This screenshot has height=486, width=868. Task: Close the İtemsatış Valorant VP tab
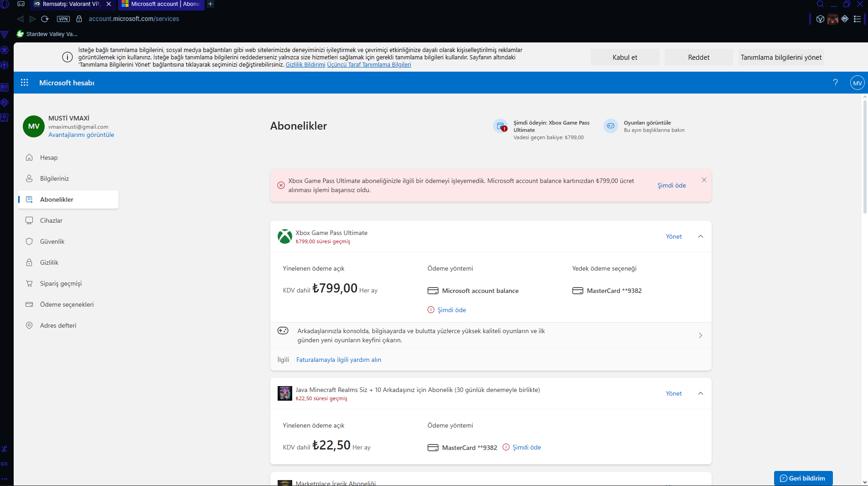click(x=108, y=4)
